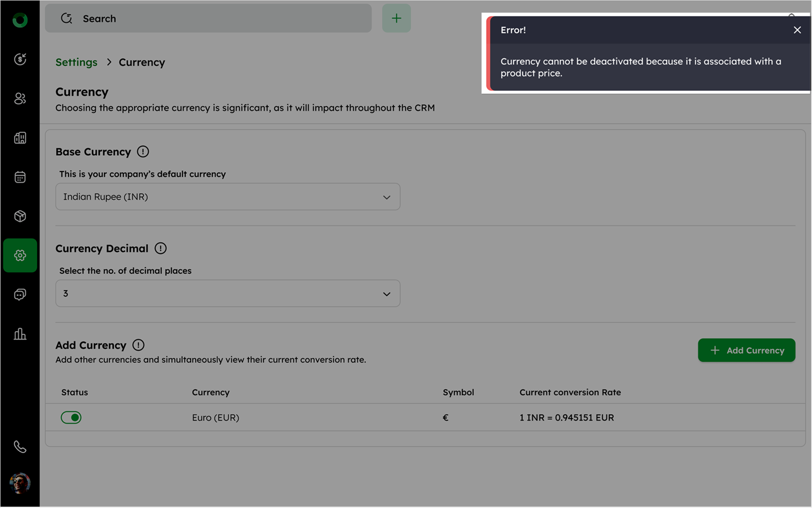Image resolution: width=812 pixels, height=508 pixels.
Task: Click the Add Currency button
Action: [x=746, y=350]
